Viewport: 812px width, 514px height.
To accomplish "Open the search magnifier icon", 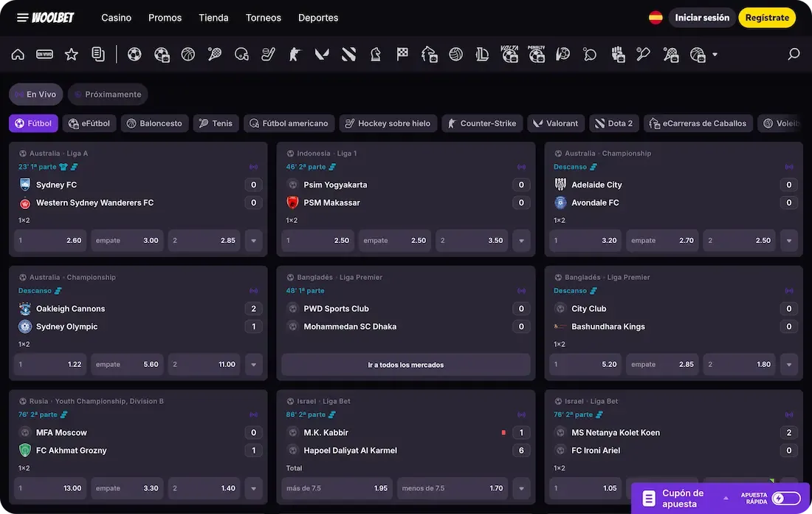I will (794, 54).
